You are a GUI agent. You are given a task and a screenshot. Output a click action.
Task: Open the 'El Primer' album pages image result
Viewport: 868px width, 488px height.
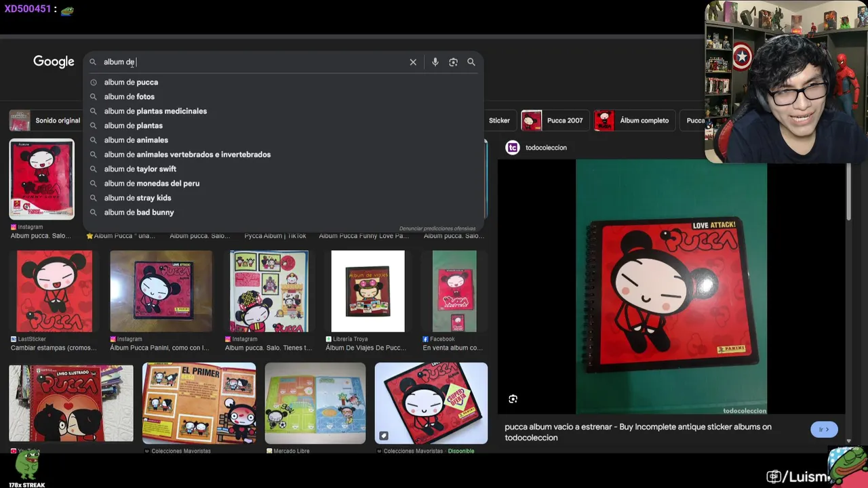click(199, 403)
